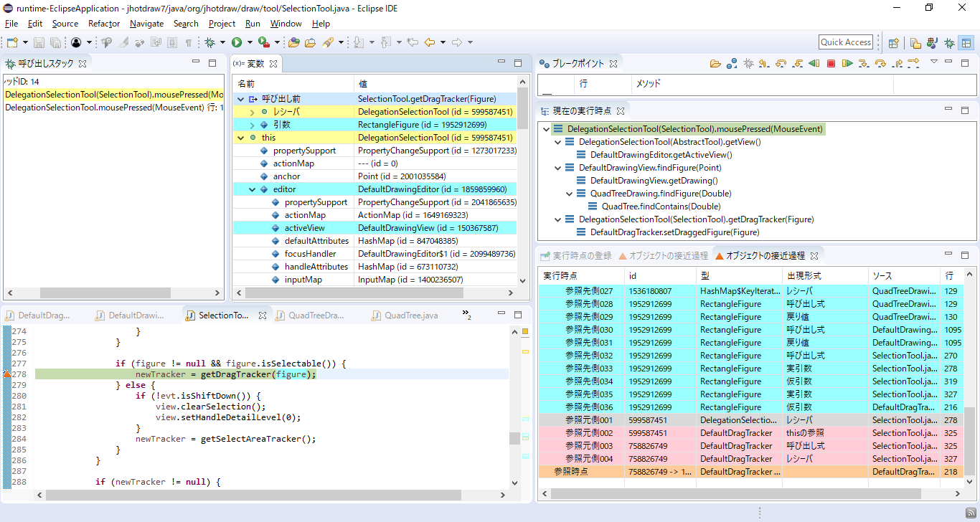Click the green Run toolbar button
980x522 pixels.
tap(237, 42)
